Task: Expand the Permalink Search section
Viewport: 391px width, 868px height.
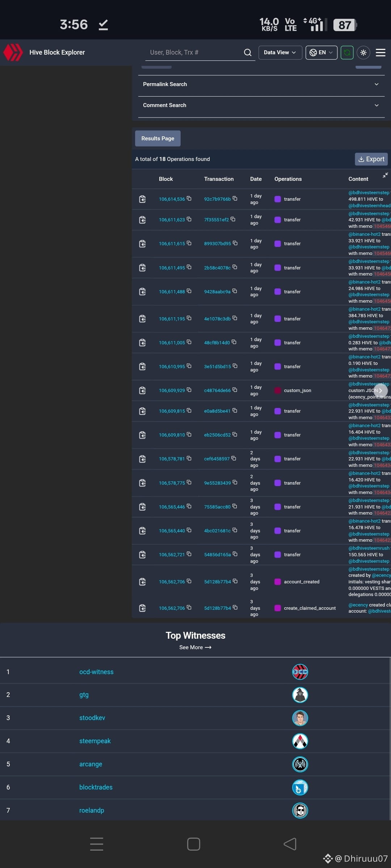Action: tap(261, 84)
